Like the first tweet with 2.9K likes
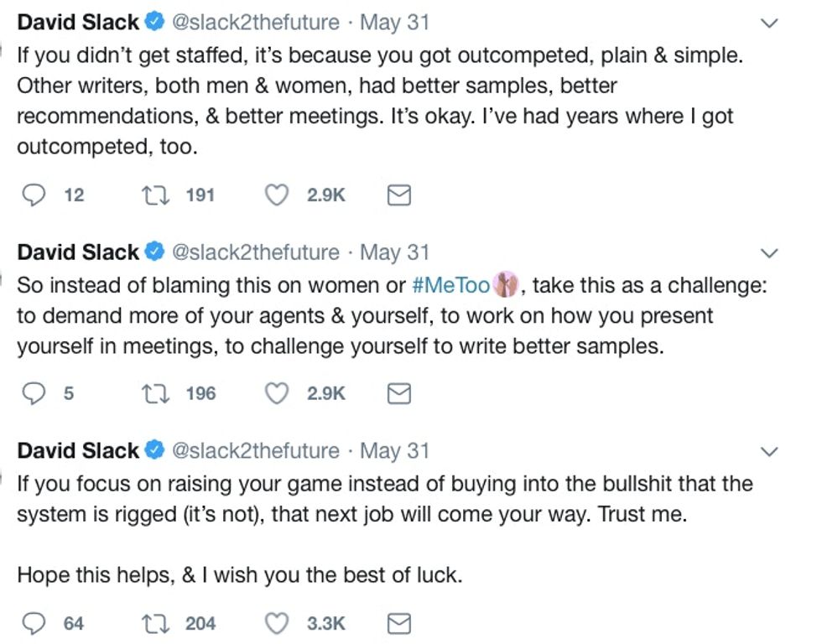The height and width of the screenshot is (644, 822). (276, 195)
